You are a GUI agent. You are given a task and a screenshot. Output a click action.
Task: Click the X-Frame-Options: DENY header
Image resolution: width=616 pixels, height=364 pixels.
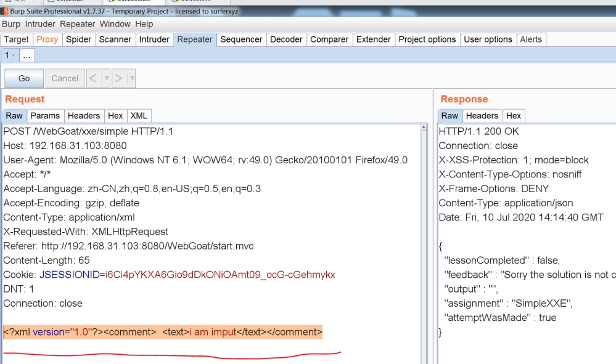(493, 188)
